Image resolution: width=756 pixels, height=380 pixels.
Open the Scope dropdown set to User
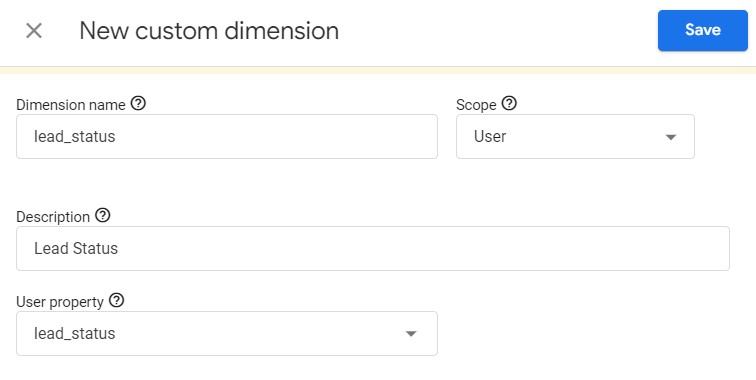coord(575,136)
